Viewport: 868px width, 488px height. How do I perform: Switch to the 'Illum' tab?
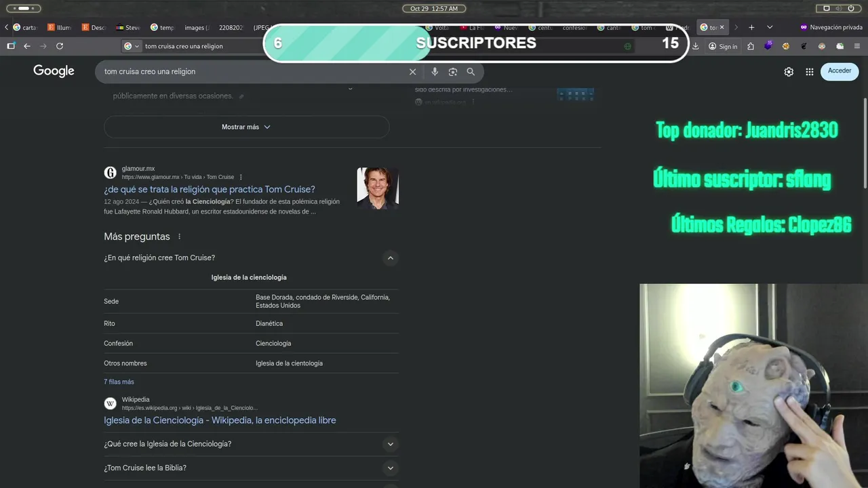(x=59, y=27)
